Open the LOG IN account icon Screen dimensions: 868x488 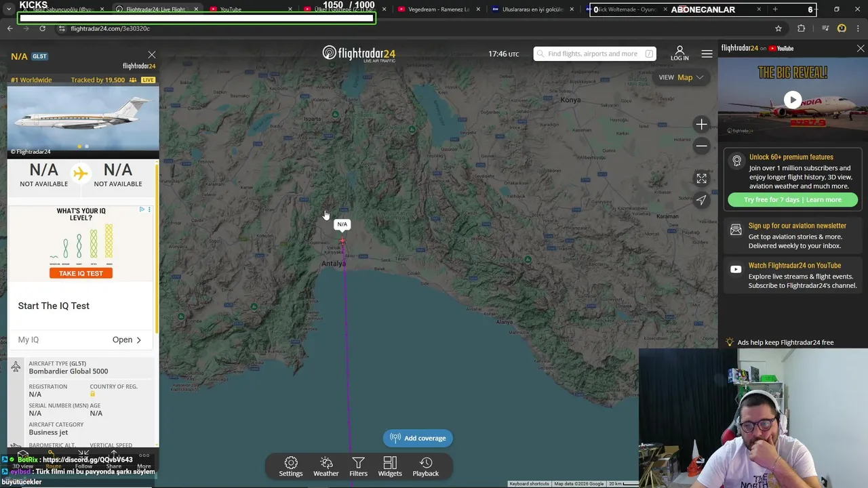coord(679,54)
